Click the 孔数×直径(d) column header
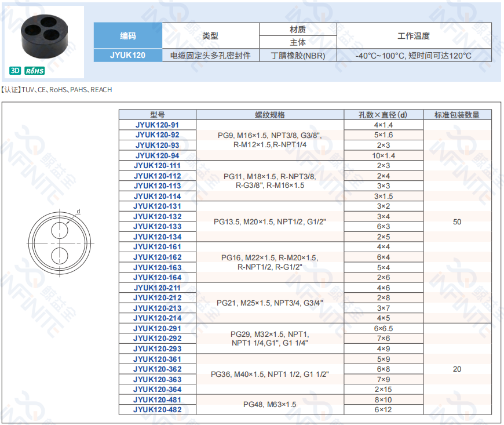 [384, 115]
